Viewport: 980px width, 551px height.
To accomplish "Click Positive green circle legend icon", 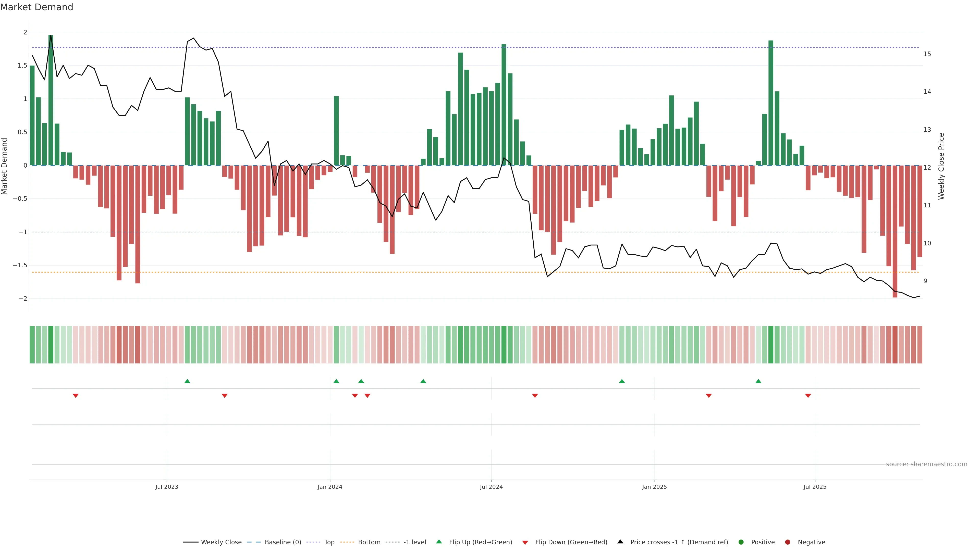I will coord(741,542).
